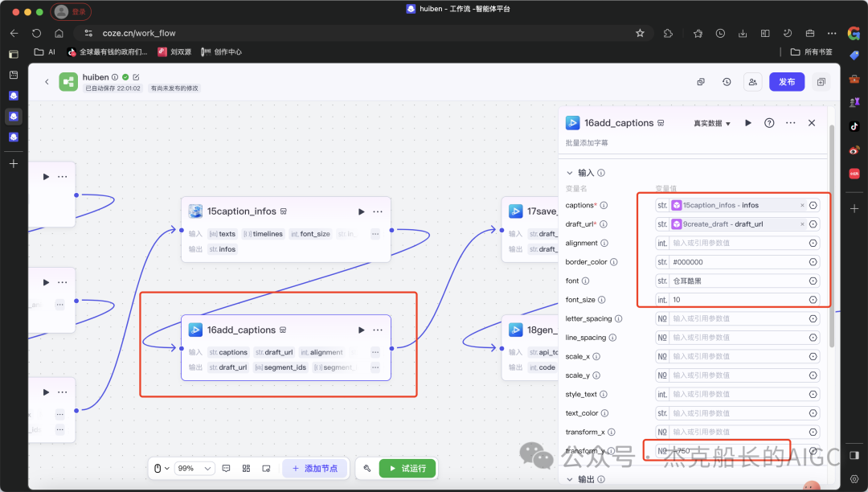The height and width of the screenshot is (492, 868).
Task: Toggle the minimap icon in bottom toolbar
Action: pyautogui.click(x=266, y=468)
